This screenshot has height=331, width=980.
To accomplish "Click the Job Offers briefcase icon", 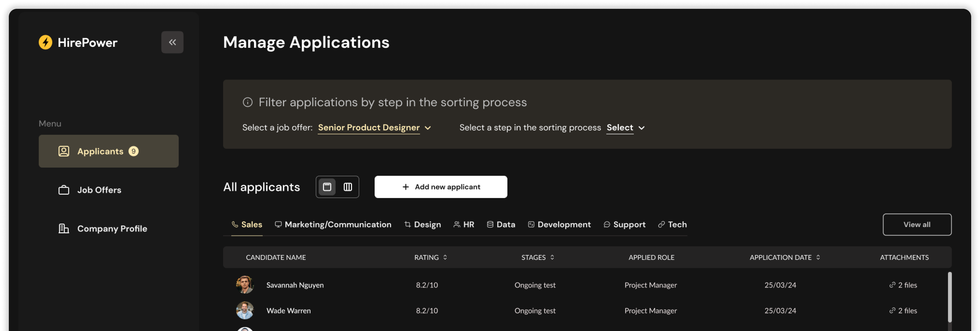I will [x=64, y=190].
